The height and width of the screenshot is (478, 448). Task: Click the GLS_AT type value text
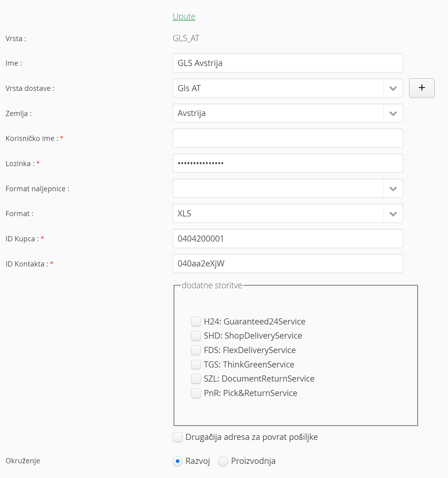point(186,38)
